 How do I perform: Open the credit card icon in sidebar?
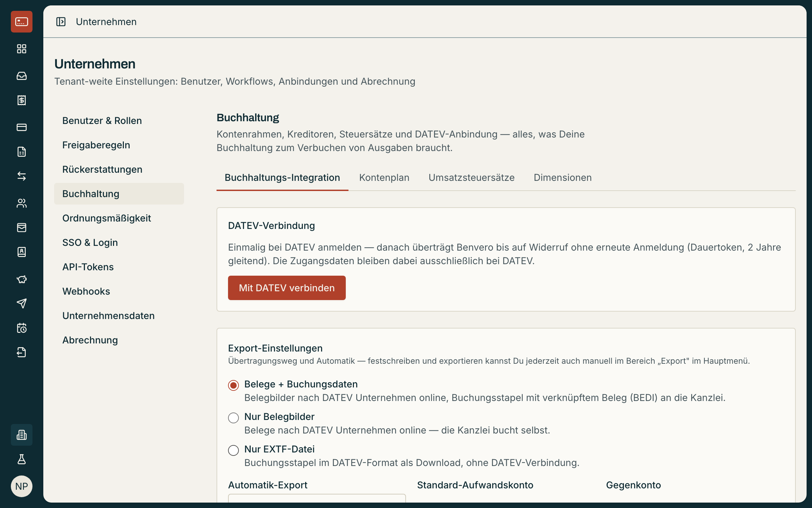pos(22,127)
